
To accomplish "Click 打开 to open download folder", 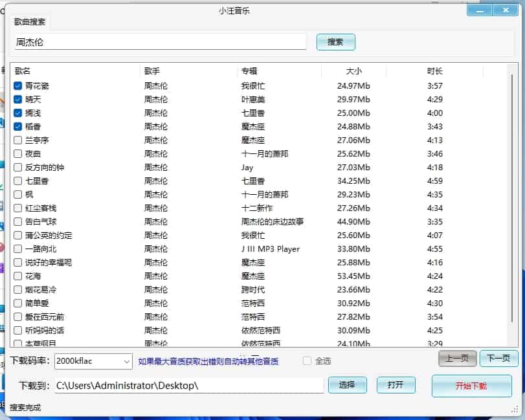I will click(396, 385).
